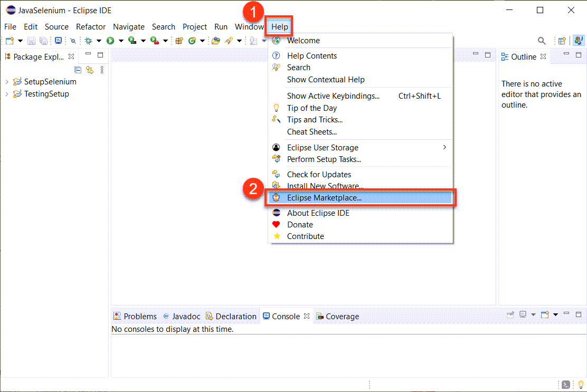Toggle Link with Editor in Package Explorer
The height and width of the screenshot is (392, 587).
coord(90,70)
